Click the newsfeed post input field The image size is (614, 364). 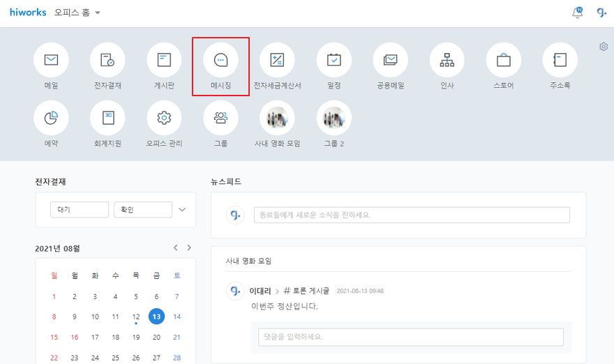coord(411,215)
